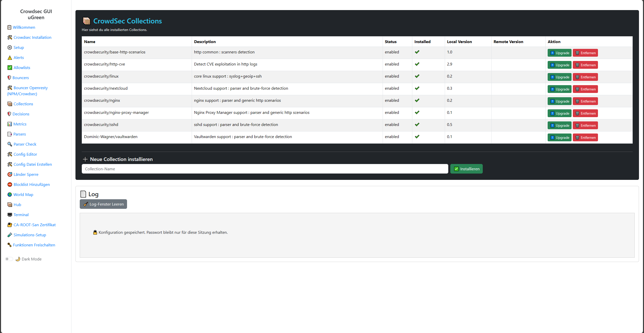Click the page icon beside the Log heading
Viewport: 644px width, 333px height.
[83, 194]
